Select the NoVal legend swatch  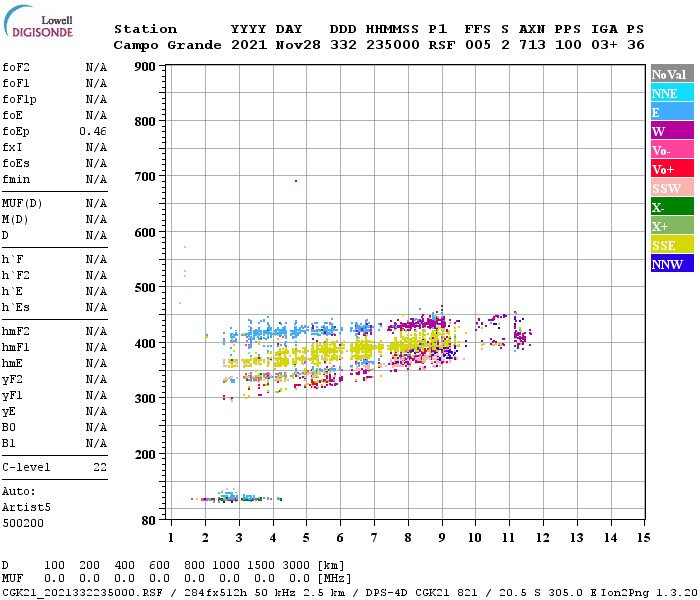coord(672,74)
